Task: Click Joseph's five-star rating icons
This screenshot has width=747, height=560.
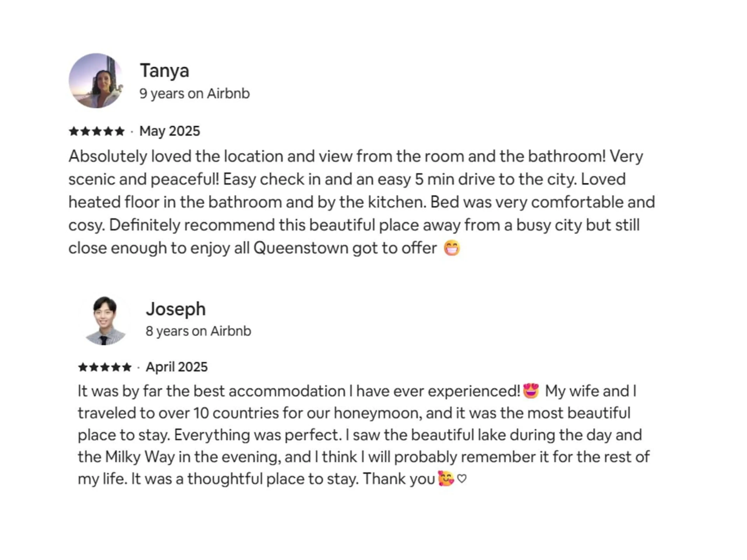Action: (x=105, y=367)
